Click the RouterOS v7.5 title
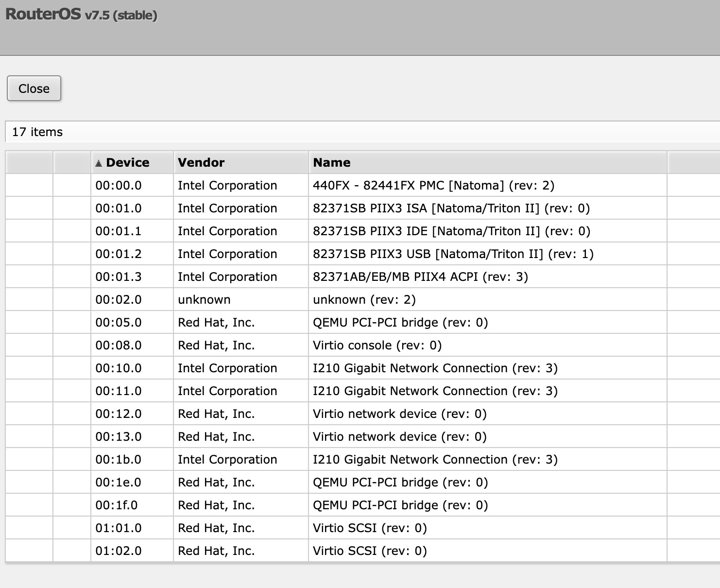This screenshot has width=720, height=588. (x=81, y=15)
